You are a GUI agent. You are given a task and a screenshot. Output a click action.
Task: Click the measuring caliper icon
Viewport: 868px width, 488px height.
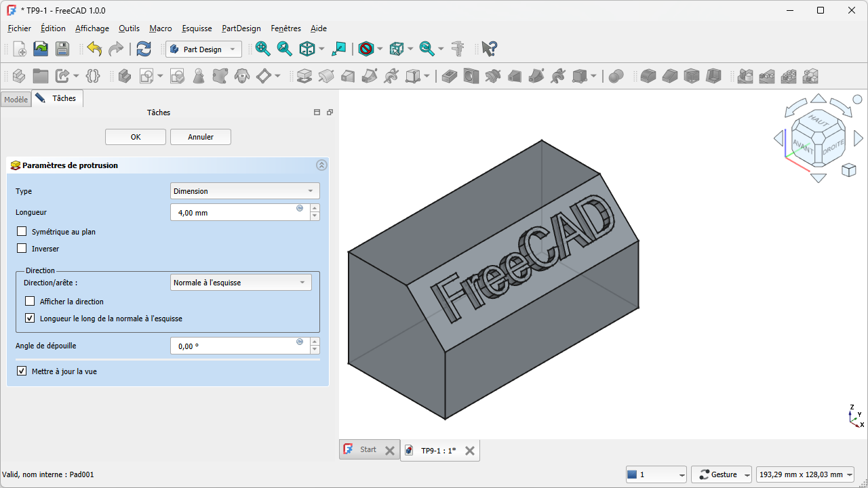[458, 49]
